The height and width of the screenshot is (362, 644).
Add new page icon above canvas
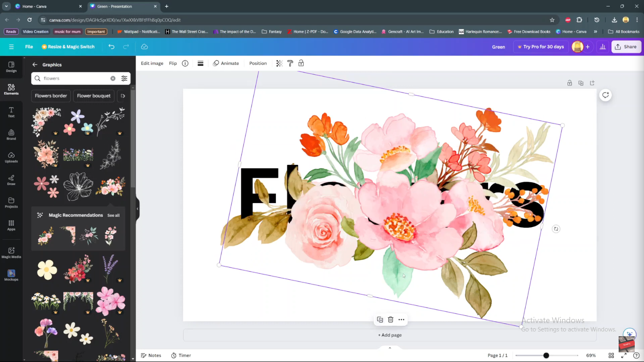pyautogui.click(x=592, y=83)
